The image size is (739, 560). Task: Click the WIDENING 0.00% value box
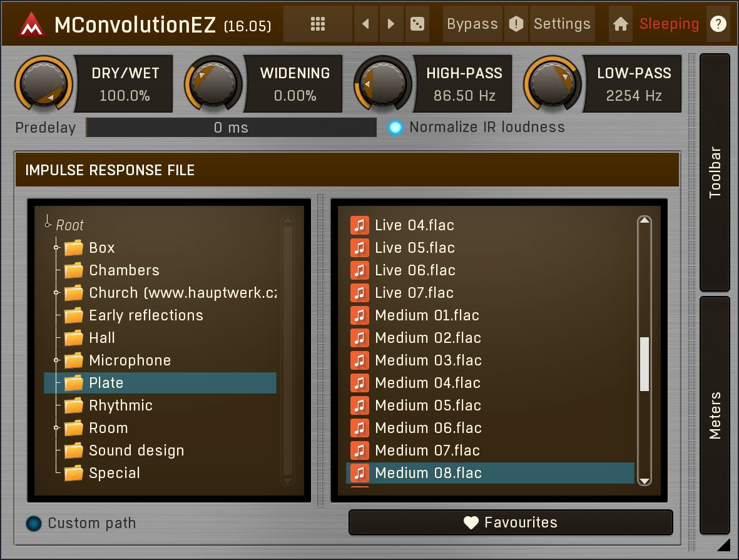coord(294,84)
